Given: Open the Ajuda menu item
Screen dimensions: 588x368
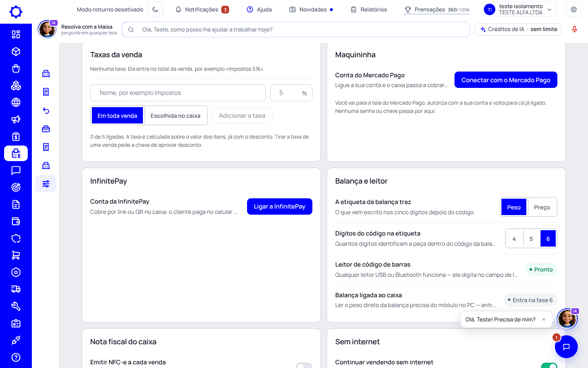Looking at the screenshot, I should point(259,9).
